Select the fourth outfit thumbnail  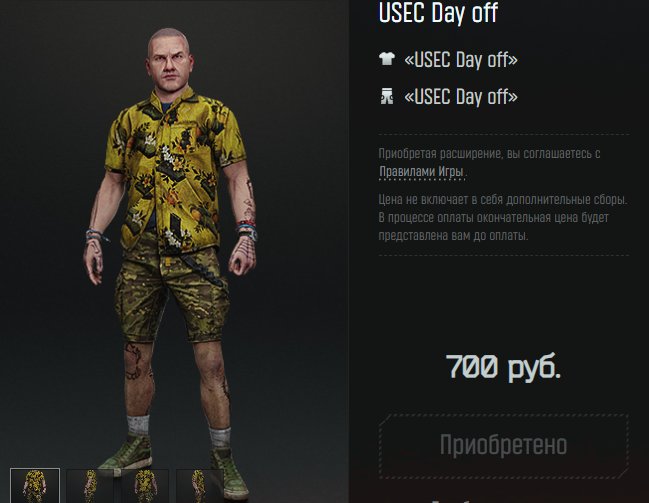click(x=200, y=486)
